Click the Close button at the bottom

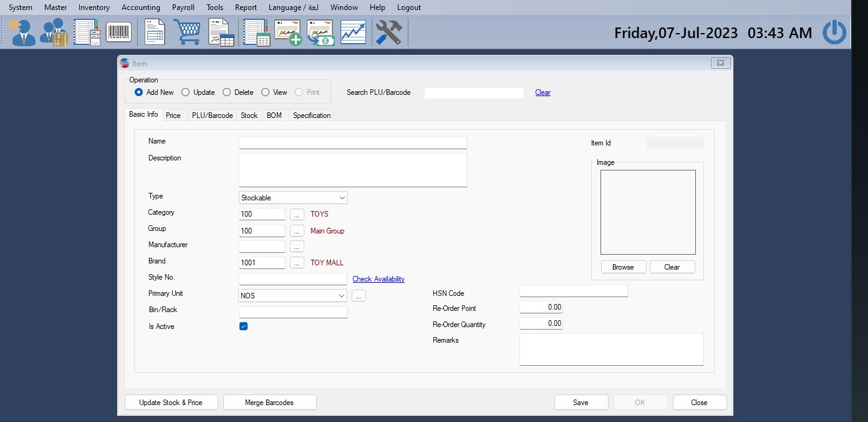(x=700, y=403)
